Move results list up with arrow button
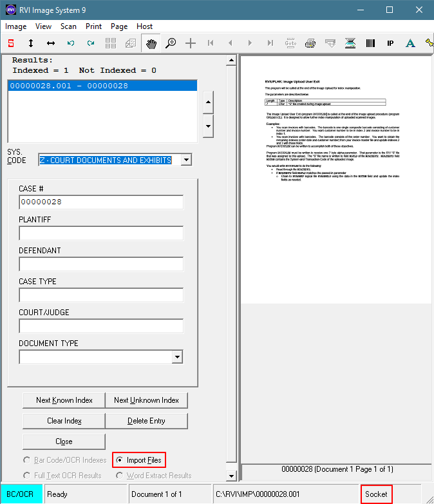Screen dimensions: 434x504 point(208,102)
